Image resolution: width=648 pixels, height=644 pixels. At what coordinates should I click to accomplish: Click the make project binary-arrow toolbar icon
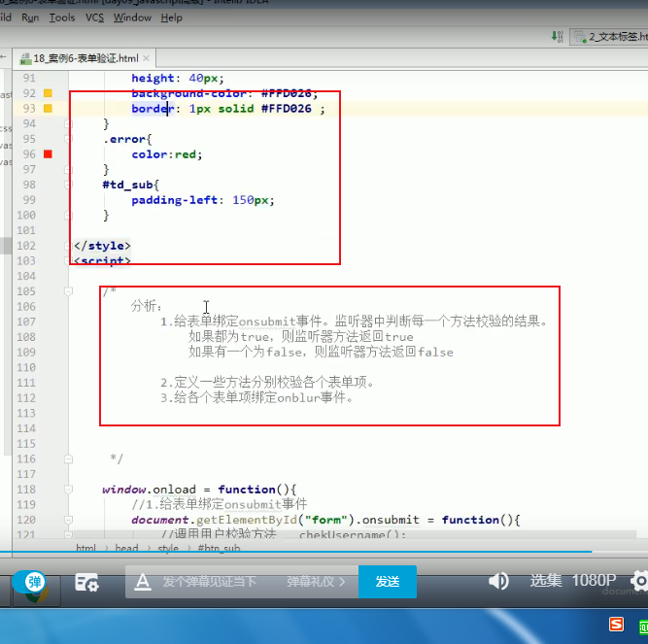point(557,36)
